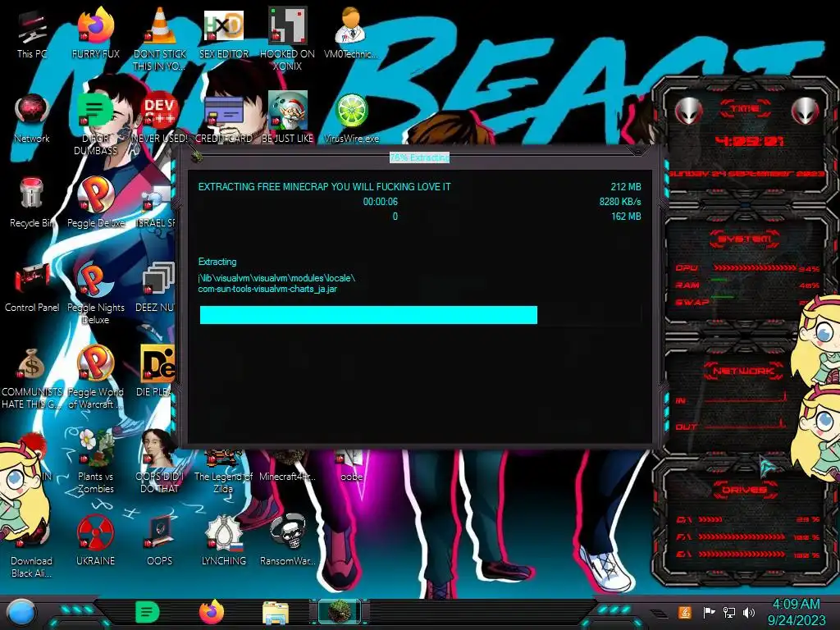Open the green document DUMBASS shortcut
This screenshot has height=630, width=840.
pyautogui.click(x=94, y=110)
